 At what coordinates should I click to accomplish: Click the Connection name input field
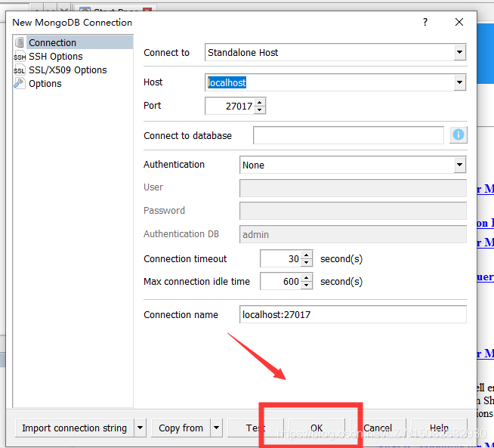[353, 314]
